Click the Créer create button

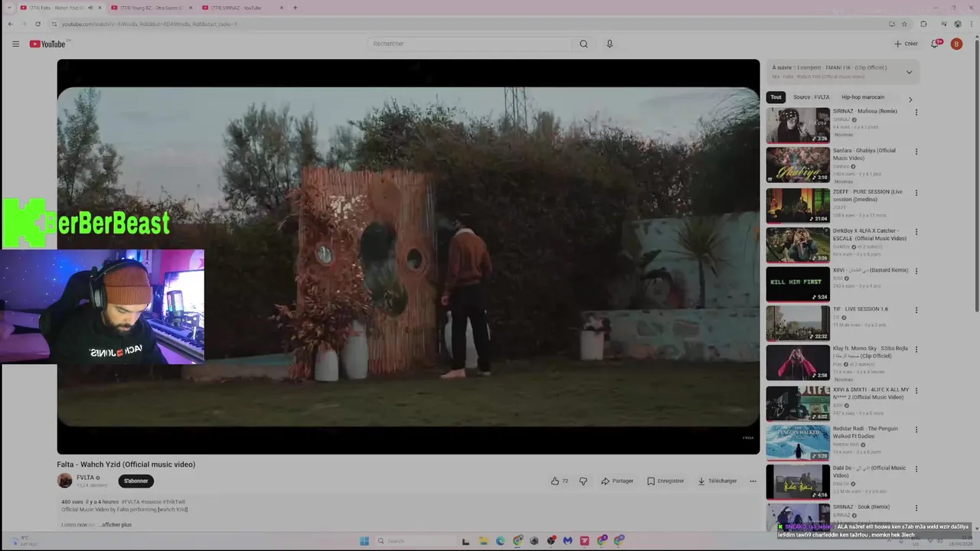point(906,44)
